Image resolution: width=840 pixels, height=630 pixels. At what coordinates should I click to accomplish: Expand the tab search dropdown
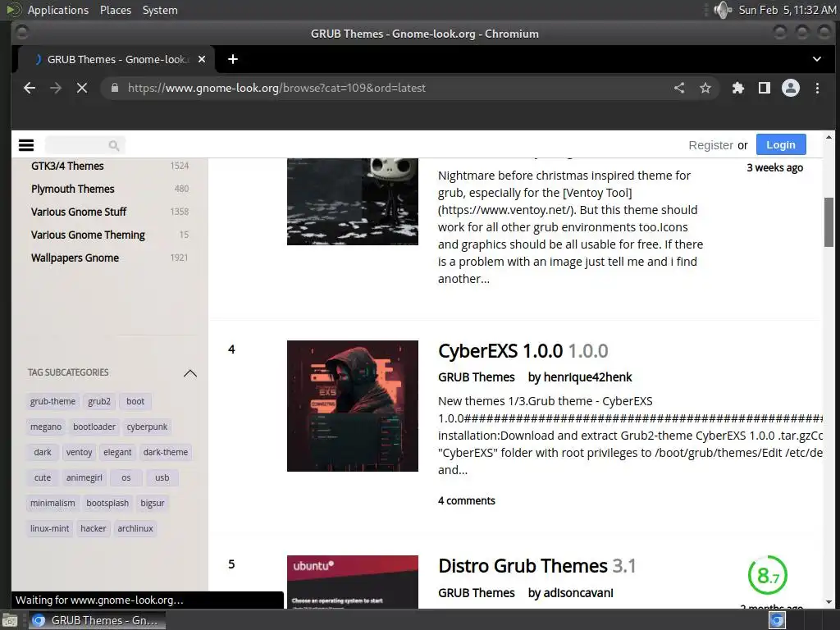click(817, 59)
